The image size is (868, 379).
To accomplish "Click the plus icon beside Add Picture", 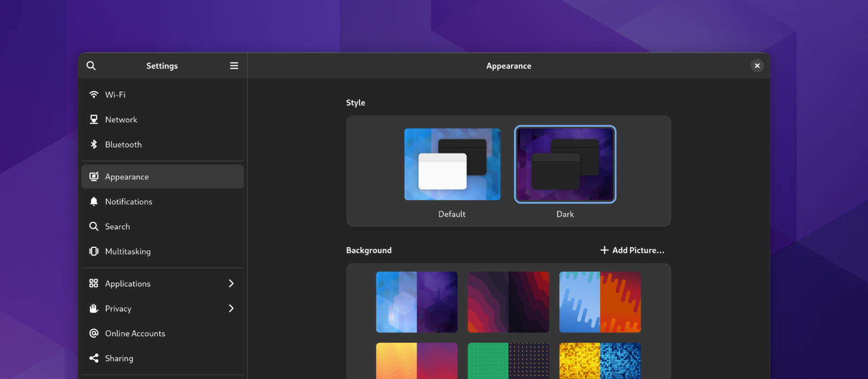I will tap(604, 250).
